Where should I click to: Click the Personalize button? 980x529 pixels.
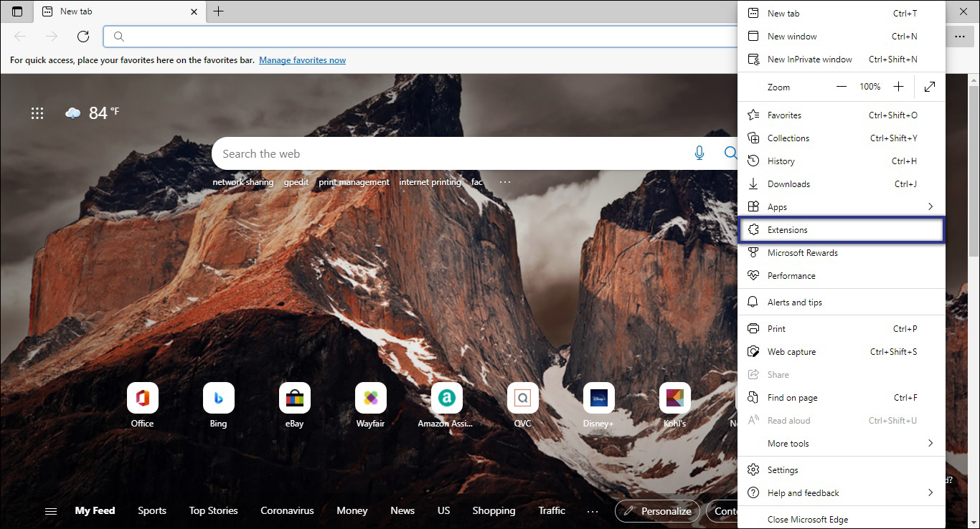[657, 510]
